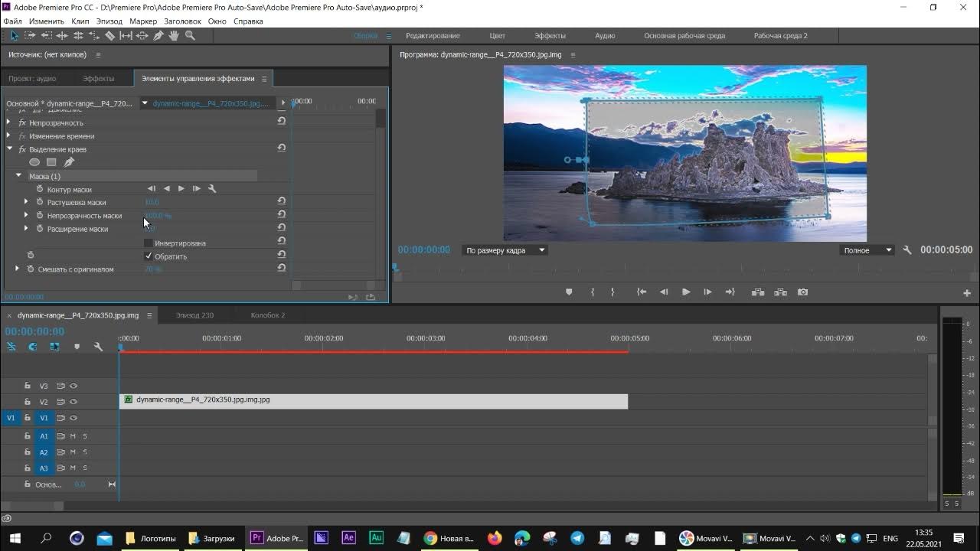Open the Файл menu
The image size is (980, 551).
pos(12,21)
